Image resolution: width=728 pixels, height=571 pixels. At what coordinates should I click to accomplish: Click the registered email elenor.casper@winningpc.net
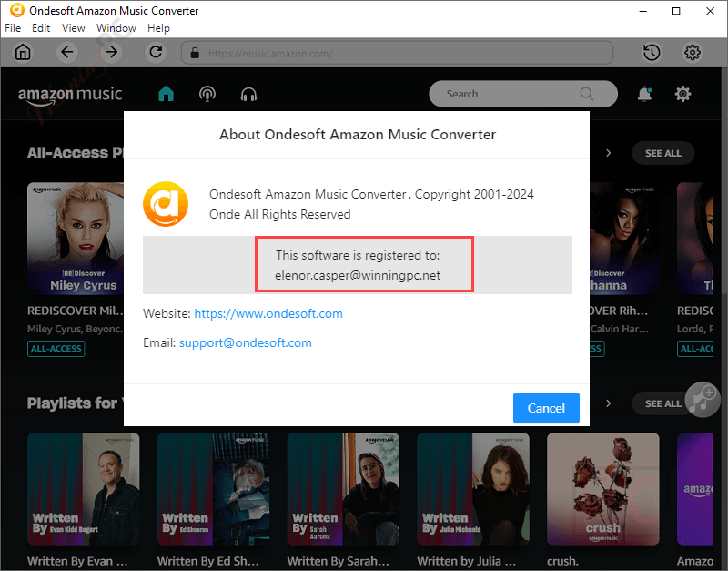(358, 276)
